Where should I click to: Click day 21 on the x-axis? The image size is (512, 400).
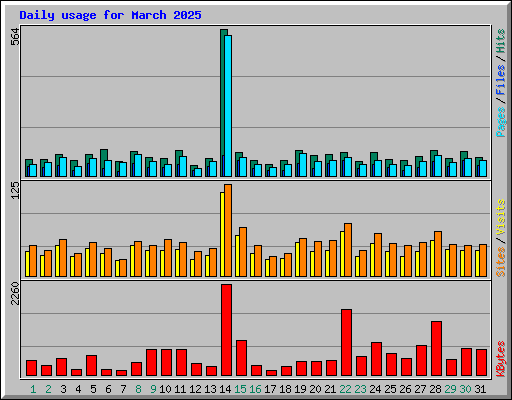[x=330, y=389]
